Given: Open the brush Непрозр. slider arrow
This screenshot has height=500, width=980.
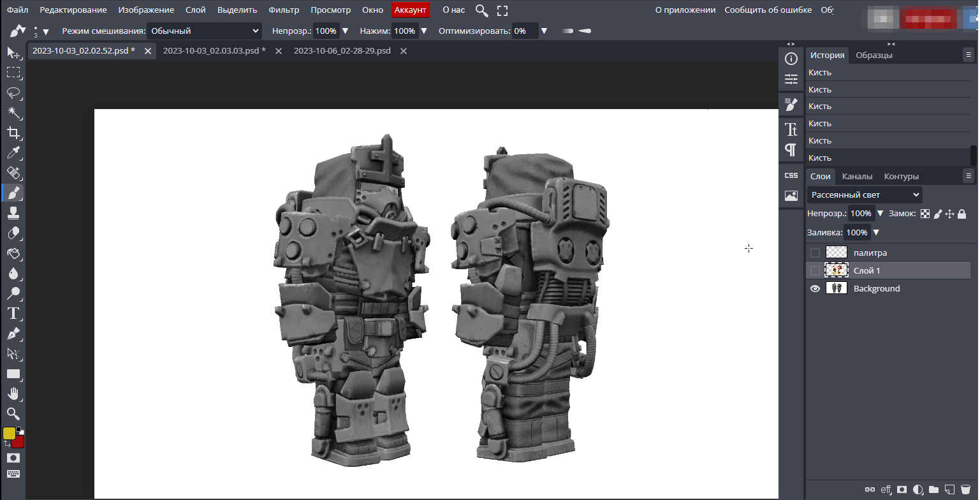Looking at the screenshot, I should (346, 31).
